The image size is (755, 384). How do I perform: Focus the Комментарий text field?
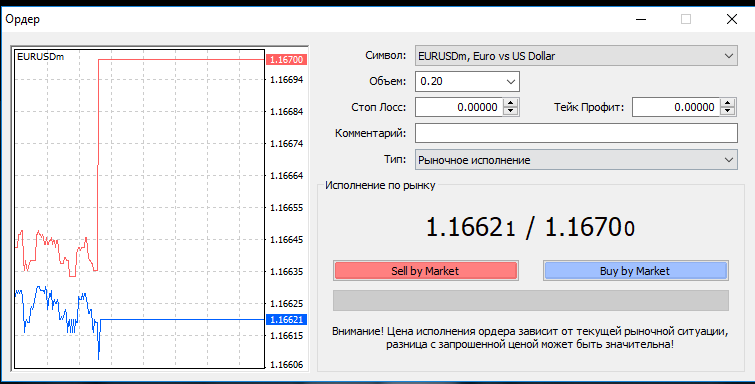point(576,133)
